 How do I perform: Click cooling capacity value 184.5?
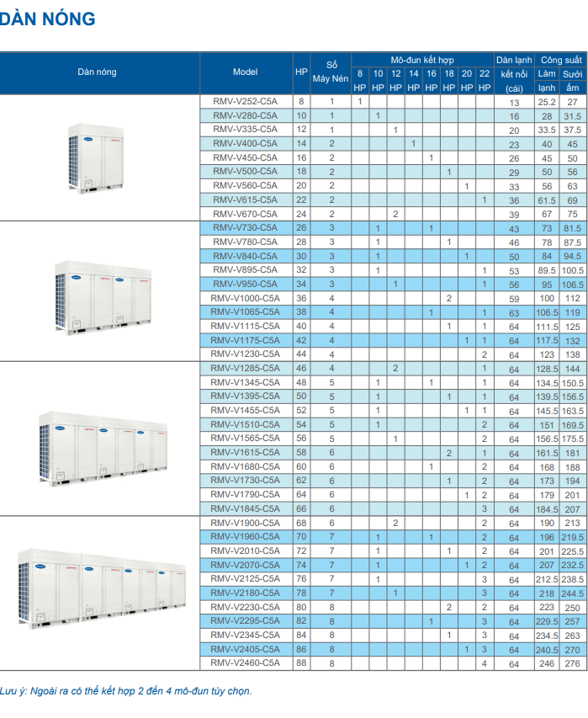pos(547,509)
